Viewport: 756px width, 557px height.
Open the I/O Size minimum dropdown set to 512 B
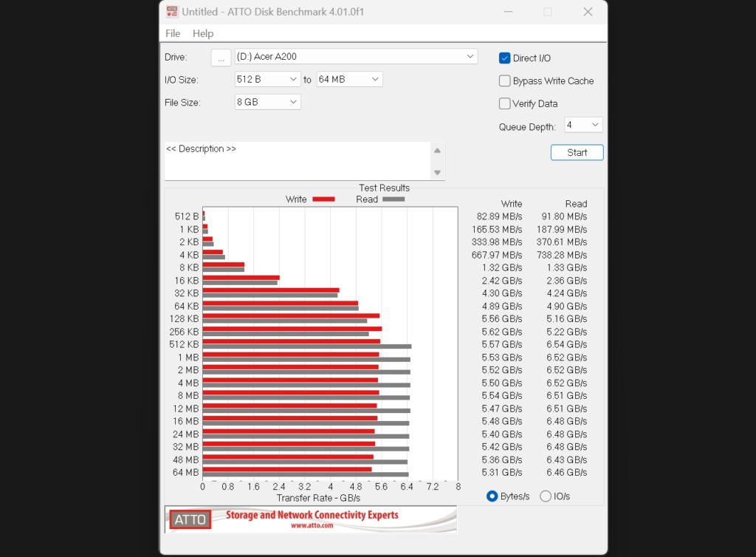coord(267,79)
